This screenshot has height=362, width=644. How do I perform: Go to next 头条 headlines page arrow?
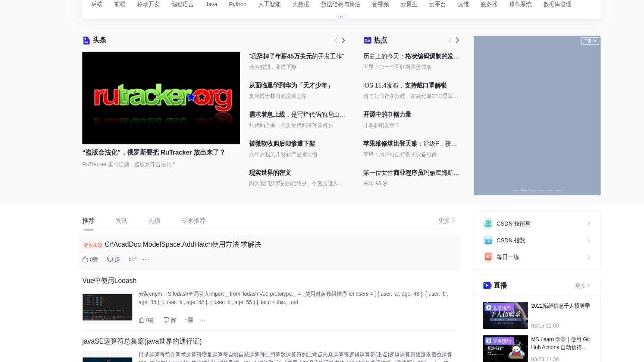pos(343,41)
